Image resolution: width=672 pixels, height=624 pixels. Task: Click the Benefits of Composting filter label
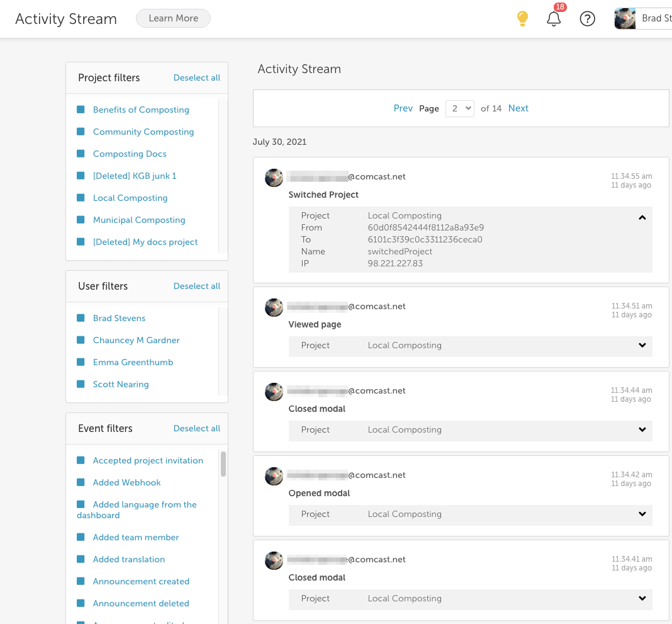click(x=141, y=110)
